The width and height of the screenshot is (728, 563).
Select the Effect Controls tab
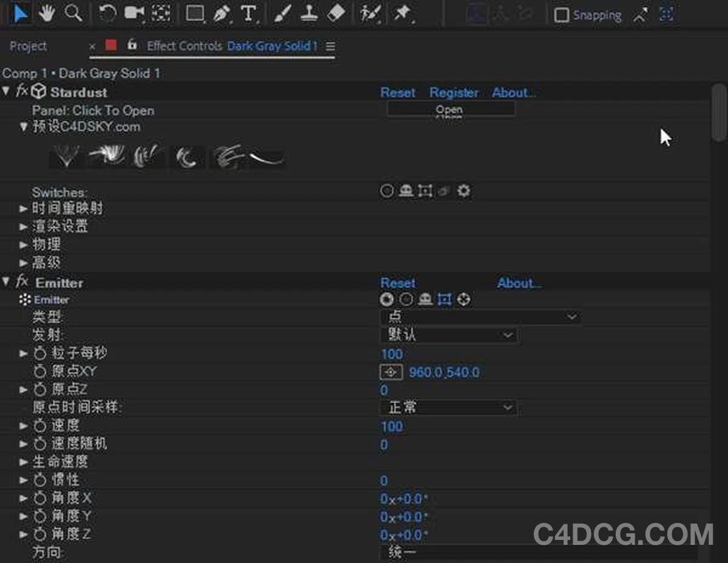(184, 46)
